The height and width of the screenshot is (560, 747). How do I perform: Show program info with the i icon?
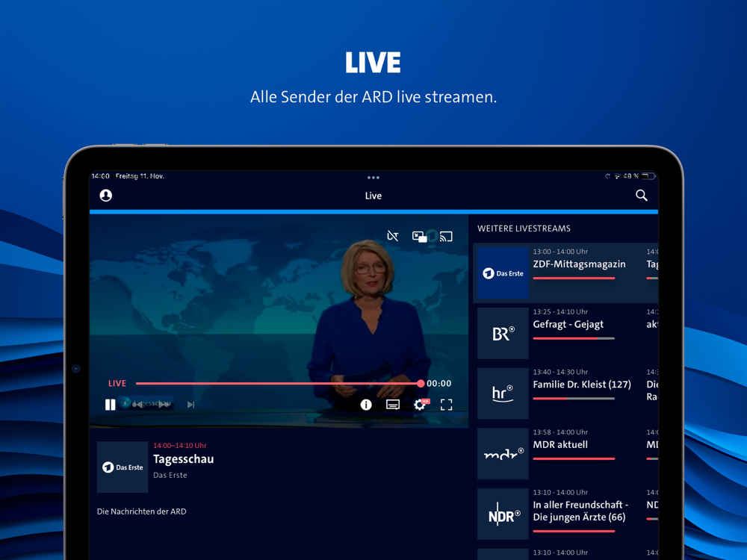click(x=366, y=404)
